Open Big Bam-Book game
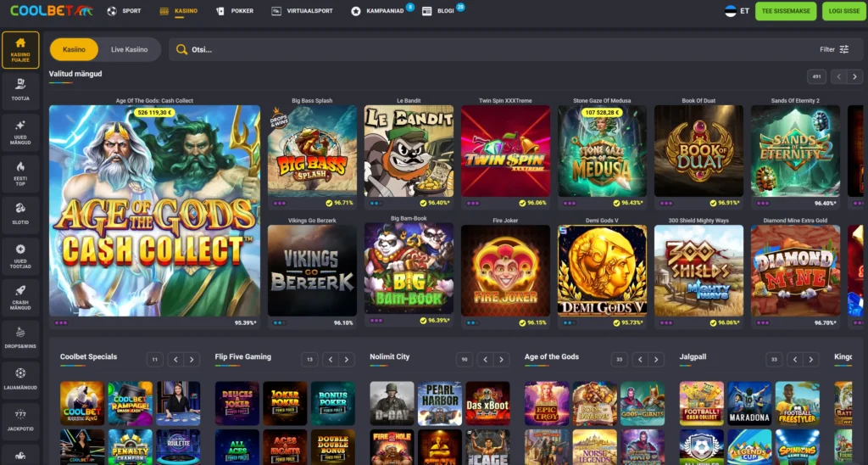The image size is (868, 465). tap(409, 268)
